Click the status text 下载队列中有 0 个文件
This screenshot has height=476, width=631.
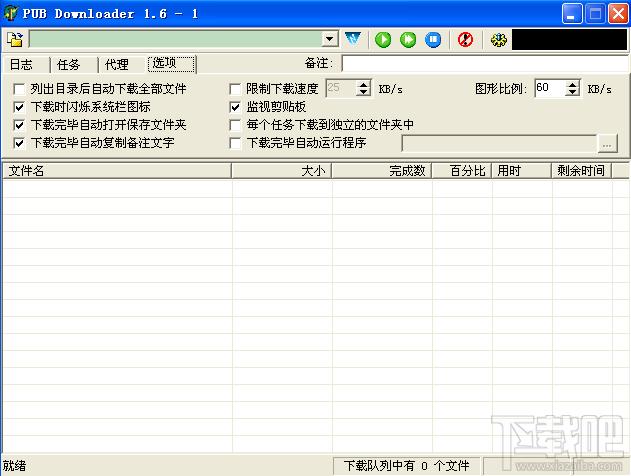(406, 466)
